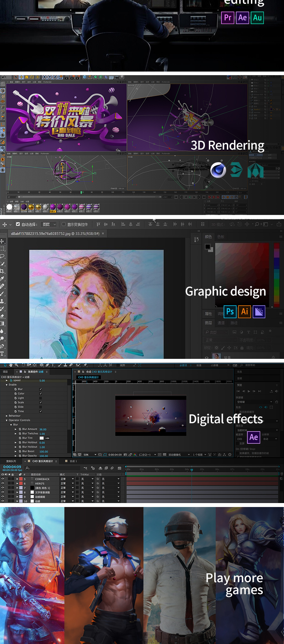Open the 活动摄像机 camera dropdown

179,455
